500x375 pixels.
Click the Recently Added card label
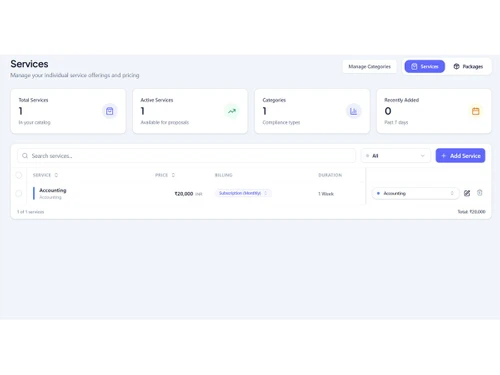coord(402,100)
